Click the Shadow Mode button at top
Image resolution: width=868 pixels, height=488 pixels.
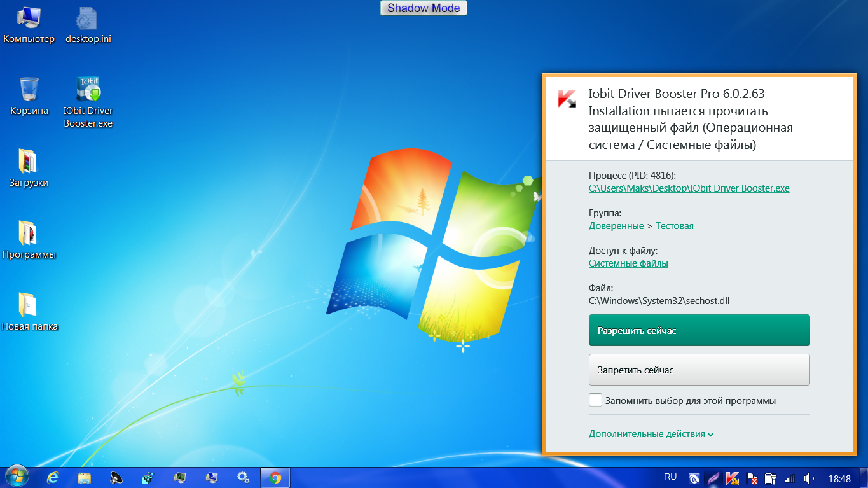424,8
